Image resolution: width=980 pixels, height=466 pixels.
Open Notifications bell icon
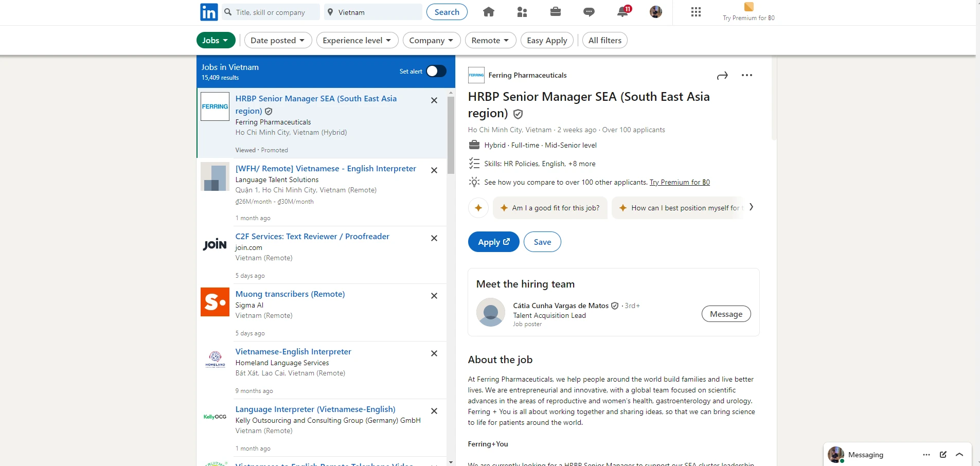[x=623, y=12]
